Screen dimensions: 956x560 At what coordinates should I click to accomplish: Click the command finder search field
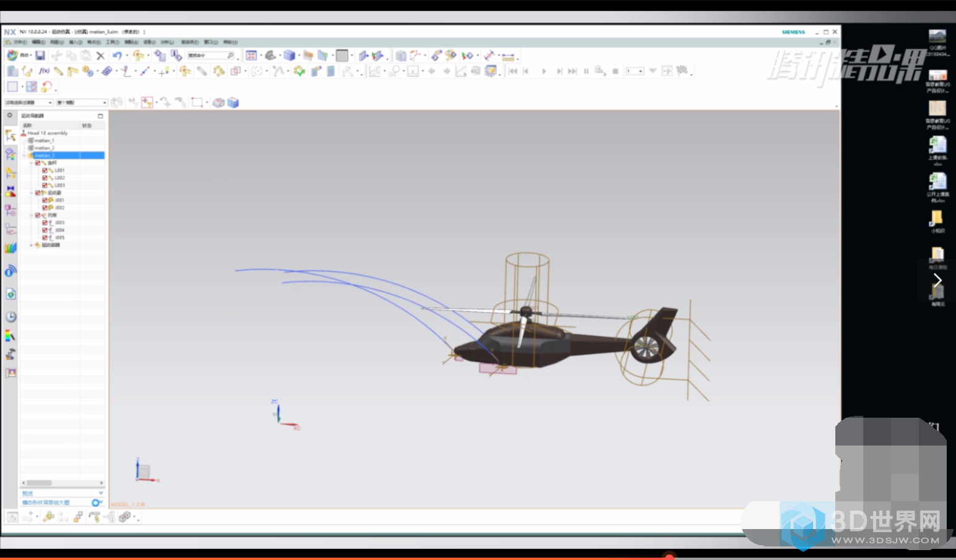coord(211,55)
